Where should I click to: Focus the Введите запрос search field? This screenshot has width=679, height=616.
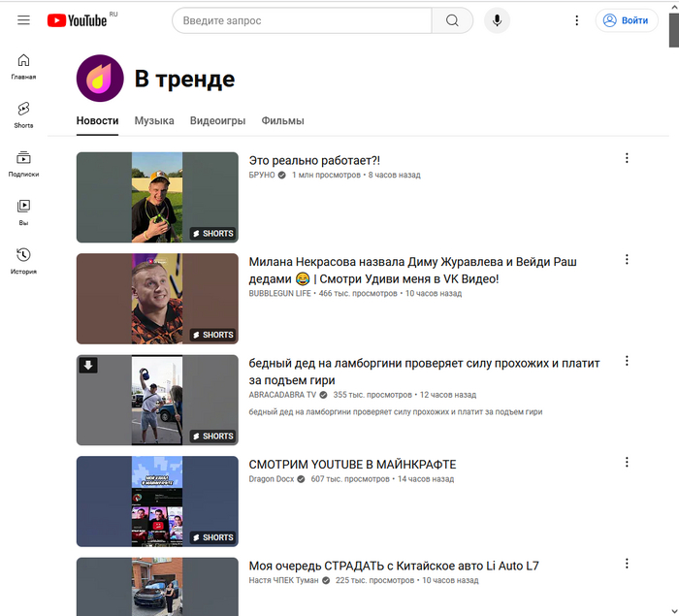click(x=303, y=20)
